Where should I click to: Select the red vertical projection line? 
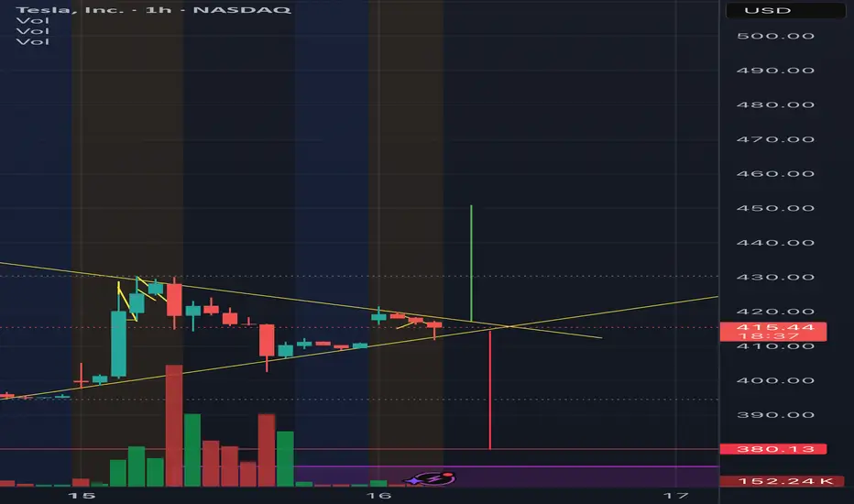point(489,389)
